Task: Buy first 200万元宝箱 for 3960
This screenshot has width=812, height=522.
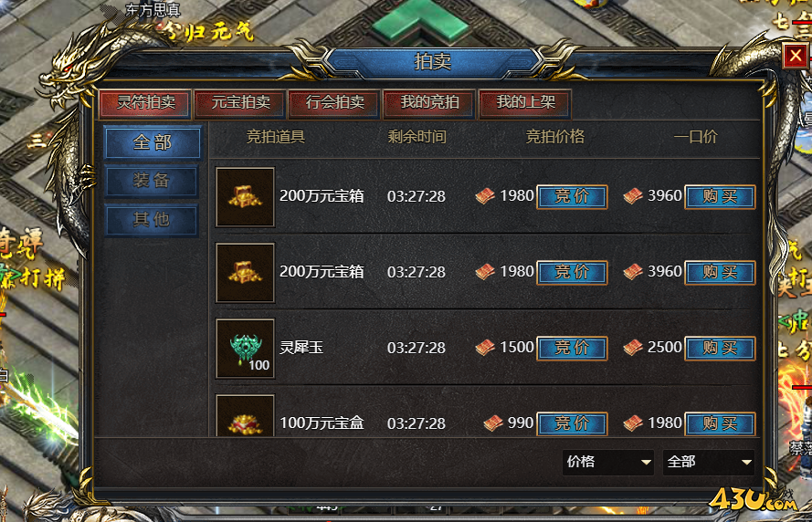Action: pos(720,196)
